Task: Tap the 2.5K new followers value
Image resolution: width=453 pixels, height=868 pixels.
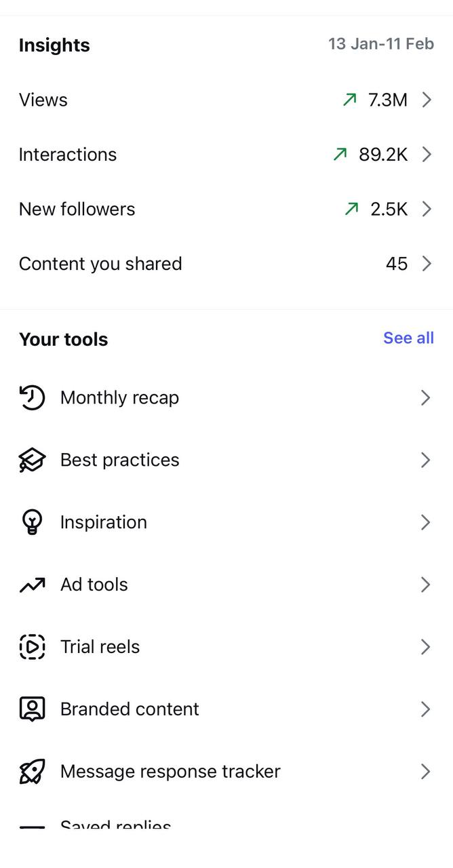Action: tap(389, 209)
